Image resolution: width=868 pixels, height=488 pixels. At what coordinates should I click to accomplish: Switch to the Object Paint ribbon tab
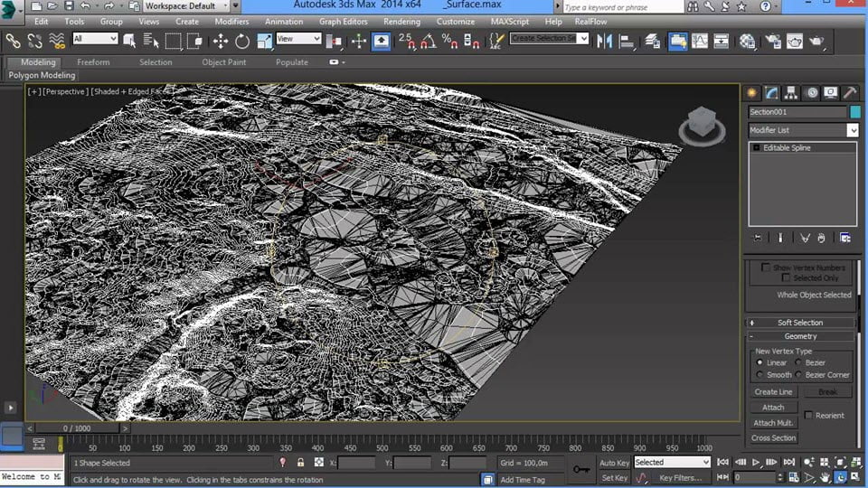224,62
